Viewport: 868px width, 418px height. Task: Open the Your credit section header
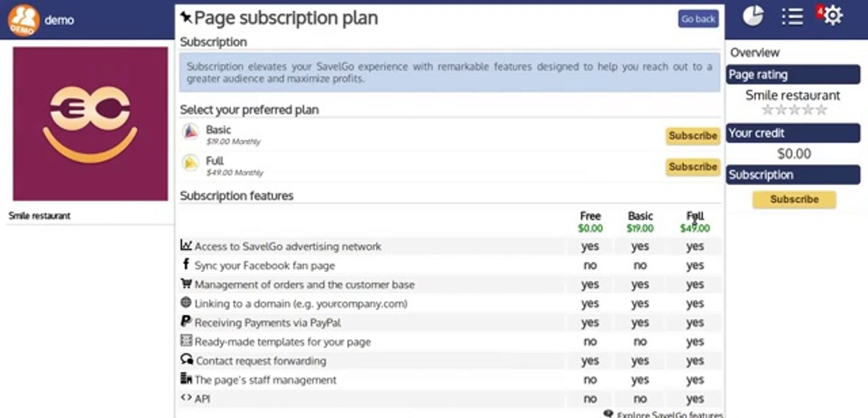793,133
